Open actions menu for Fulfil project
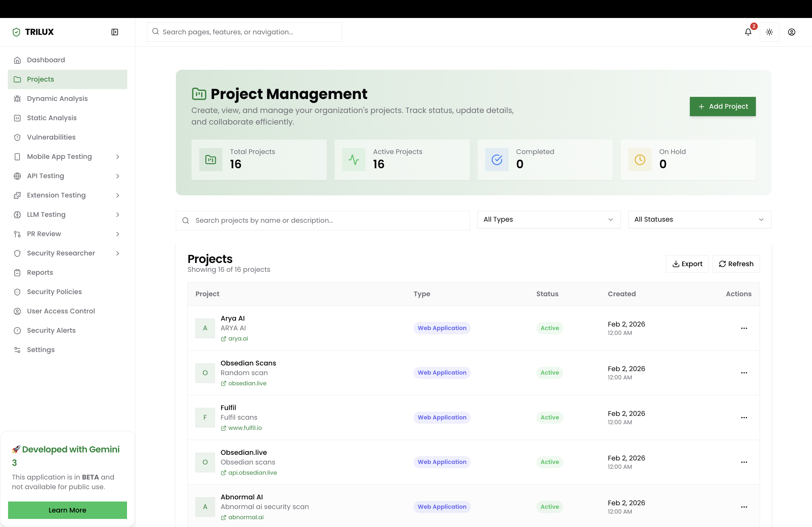This screenshot has height=527, width=812. point(744,417)
